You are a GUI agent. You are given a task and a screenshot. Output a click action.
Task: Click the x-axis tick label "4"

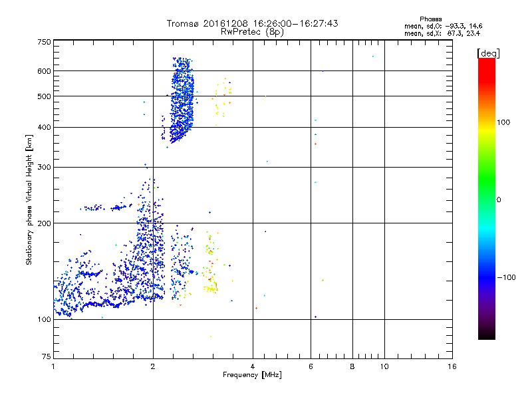tap(253, 366)
